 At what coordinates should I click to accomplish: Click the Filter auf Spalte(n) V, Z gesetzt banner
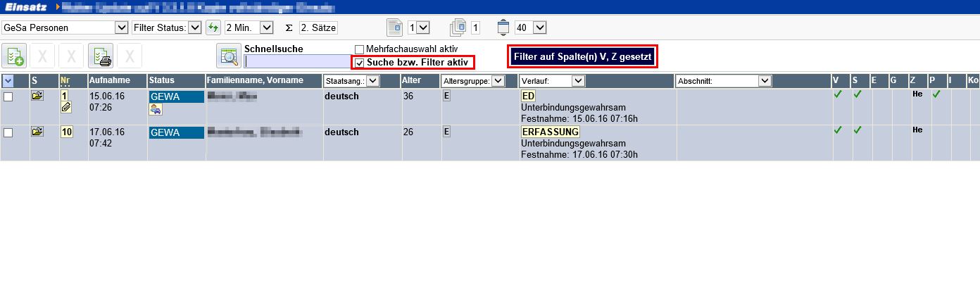pos(582,56)
